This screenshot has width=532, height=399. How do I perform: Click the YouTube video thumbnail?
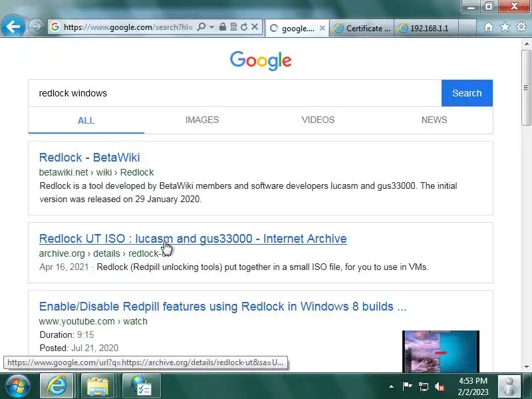coord(441,351)
